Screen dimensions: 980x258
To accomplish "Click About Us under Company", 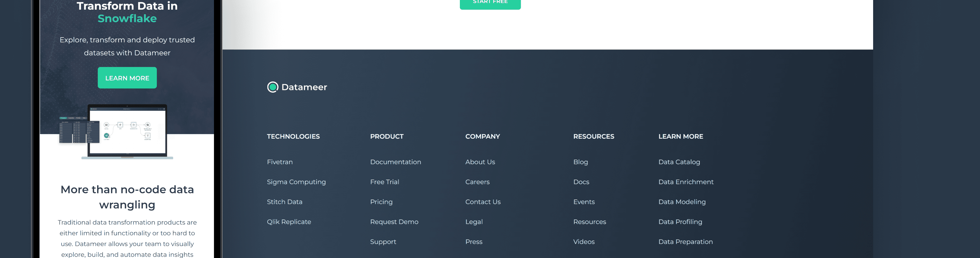I will click(x=480, y=162).
